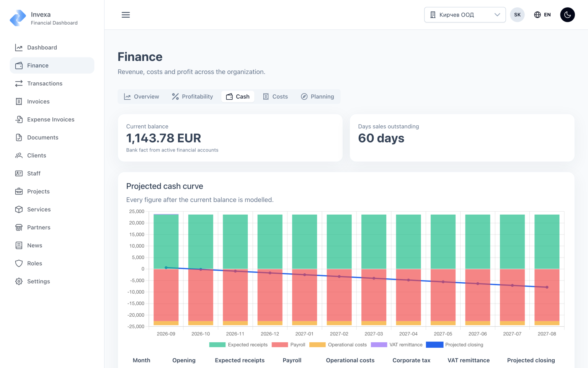Image resolution: width=588 pixels, height=368 pixels.
Task: Toggle Payroll series in chart legend
Action: 288,345
